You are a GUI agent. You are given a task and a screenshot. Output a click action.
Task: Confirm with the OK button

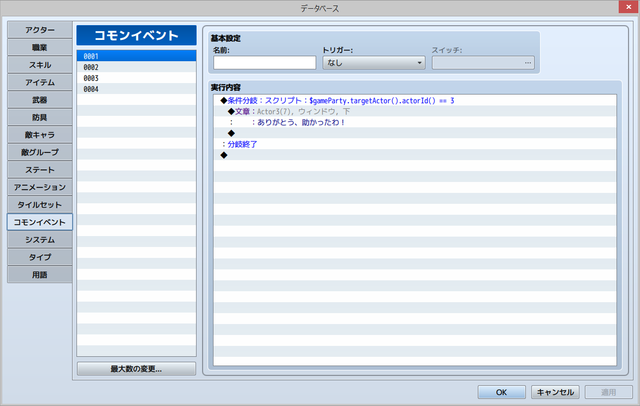pyautogui.click(x=502, y=392)
